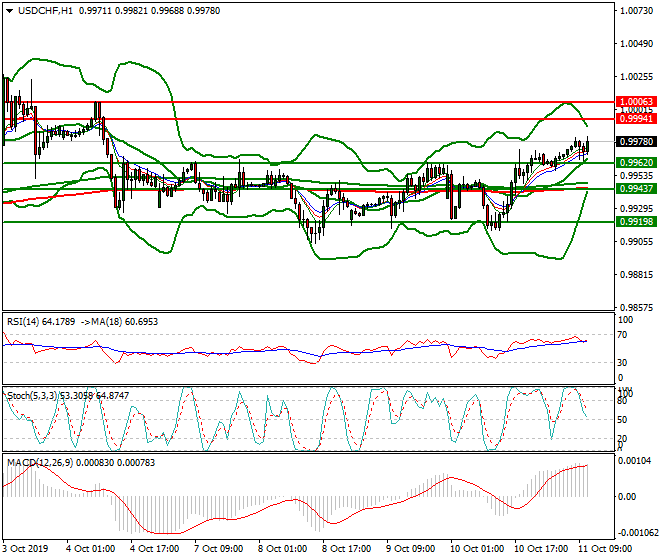
Task: Click the green 0.99620 price level tag
Action: pos(636,163)
